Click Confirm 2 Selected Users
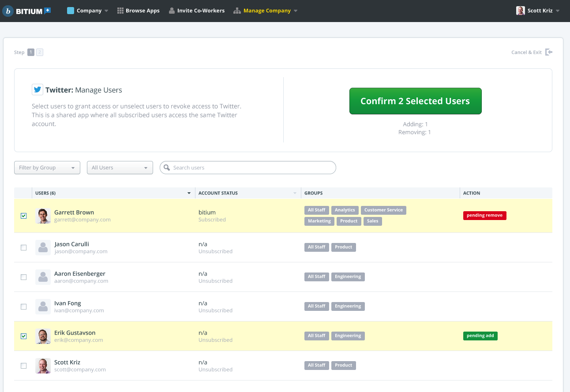570x392 pixels. [415, 101]
